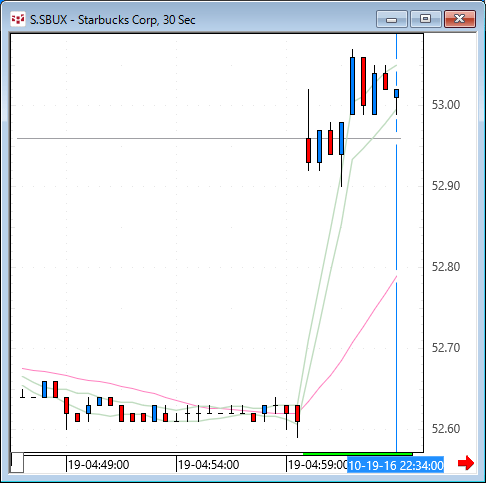Viewport: 486px width, 483px height.
Task: Maximize the S.SBUX chart window
Action: click(425, 19)
